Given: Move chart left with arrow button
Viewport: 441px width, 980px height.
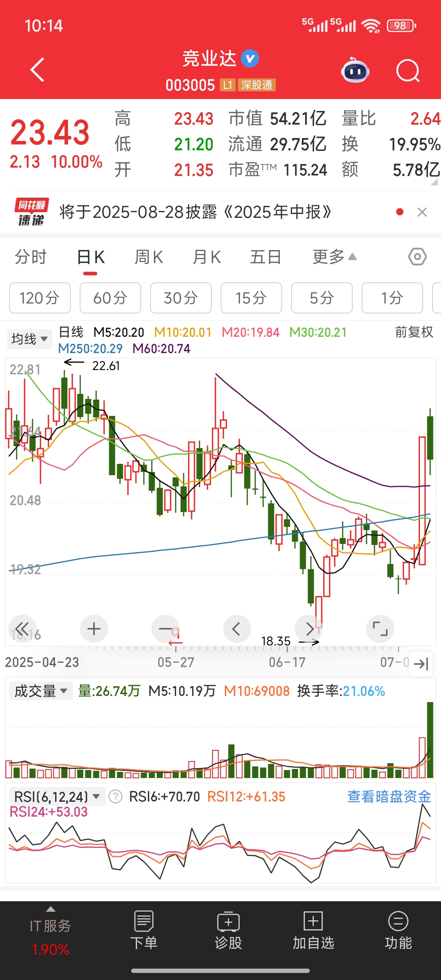Looking at the screenshot, I should point(237,628).
